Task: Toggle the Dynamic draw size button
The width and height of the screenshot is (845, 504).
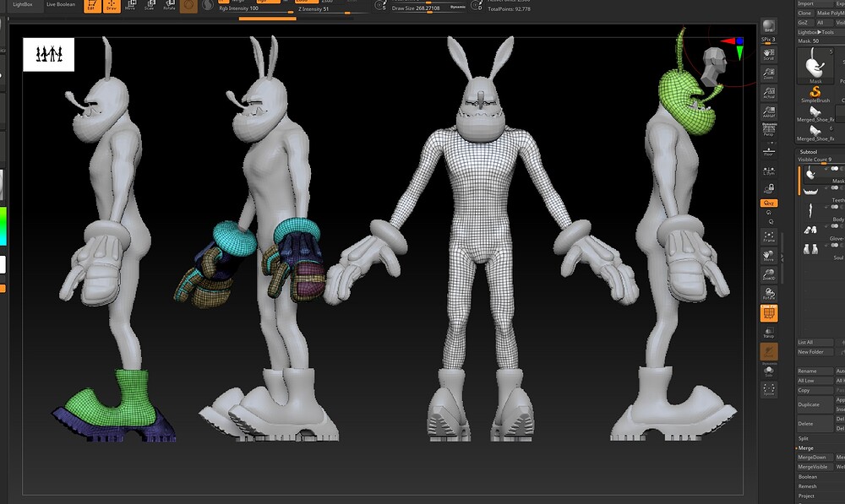Action: [457, 7]
